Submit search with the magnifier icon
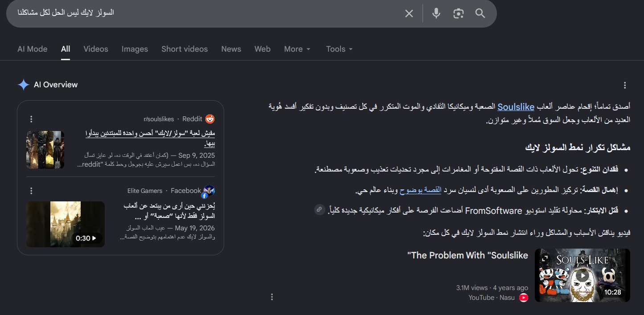 tap(480, 13)
